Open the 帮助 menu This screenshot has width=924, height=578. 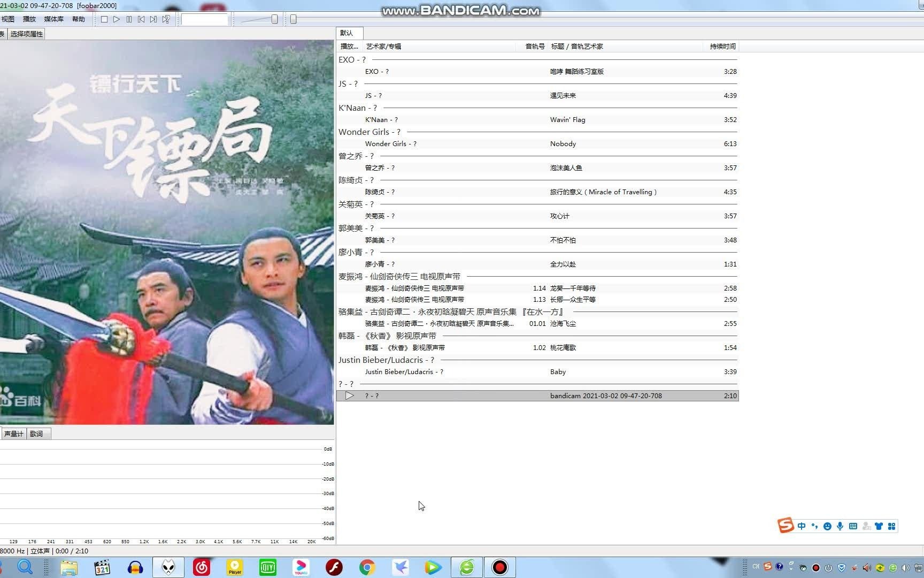coord(79,19)
